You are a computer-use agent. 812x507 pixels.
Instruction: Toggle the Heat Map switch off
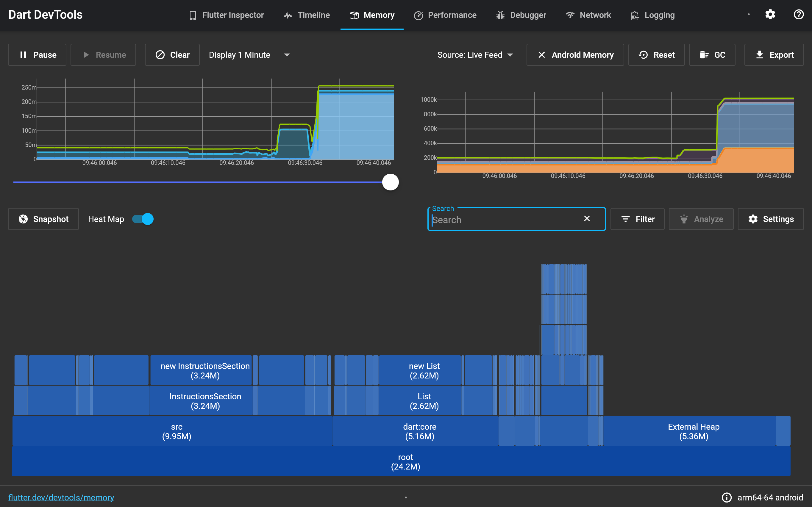[143, 219]
